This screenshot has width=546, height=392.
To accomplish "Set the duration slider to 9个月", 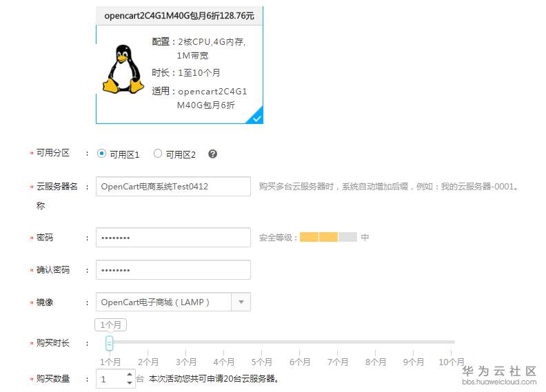I will [x=414, y=362].
